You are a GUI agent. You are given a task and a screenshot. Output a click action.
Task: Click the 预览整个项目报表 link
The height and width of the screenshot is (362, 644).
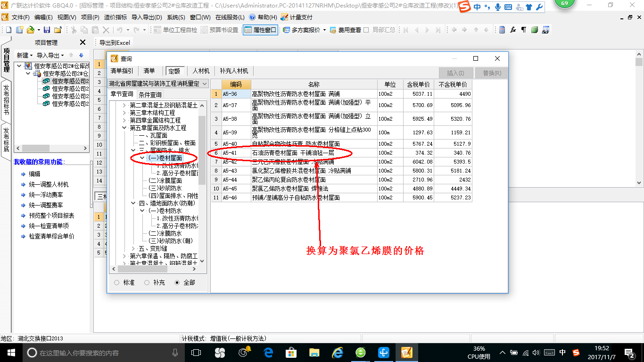click(52, 215)
